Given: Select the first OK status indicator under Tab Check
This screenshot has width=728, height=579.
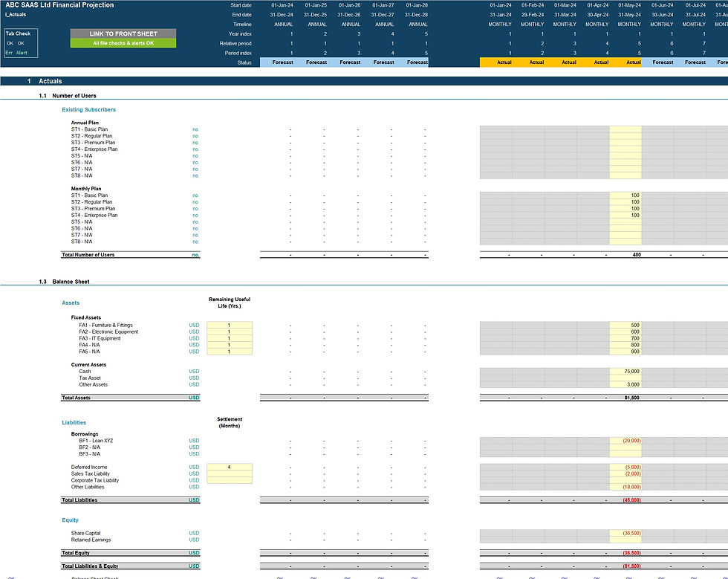Looking at the screenshot, I should point(10,43).
